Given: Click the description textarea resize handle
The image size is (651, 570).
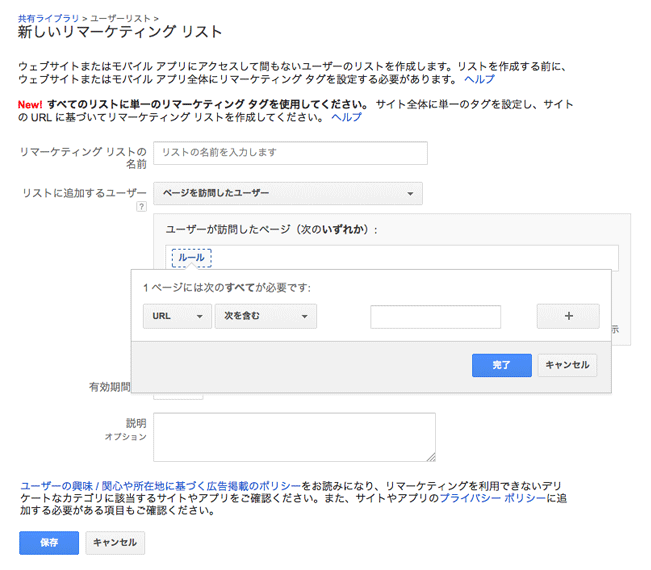Looking at the screenshot, I should [431, 457].
